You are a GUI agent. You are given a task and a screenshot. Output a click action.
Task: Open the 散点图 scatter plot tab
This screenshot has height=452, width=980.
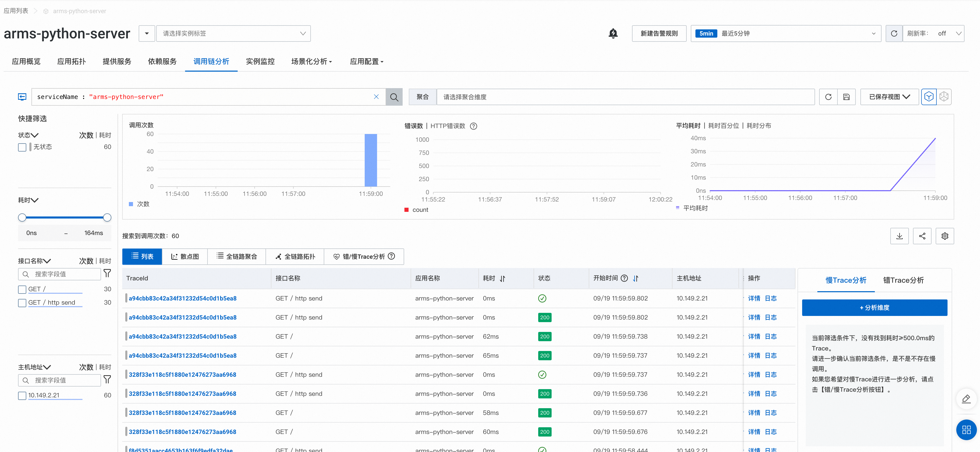click(185, 256)
